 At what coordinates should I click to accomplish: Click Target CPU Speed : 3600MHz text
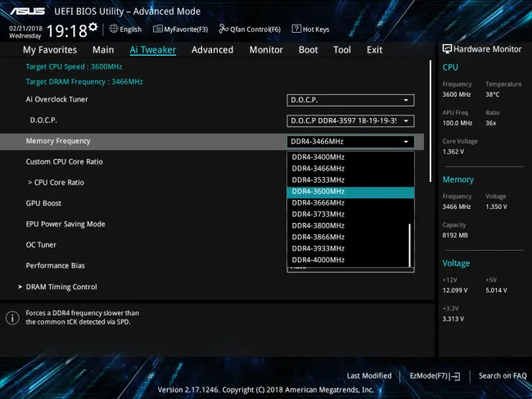pos(74,66)
